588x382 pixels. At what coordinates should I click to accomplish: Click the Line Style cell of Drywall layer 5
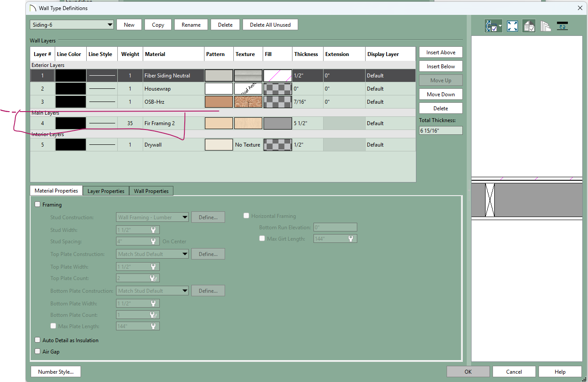point(102,144)
